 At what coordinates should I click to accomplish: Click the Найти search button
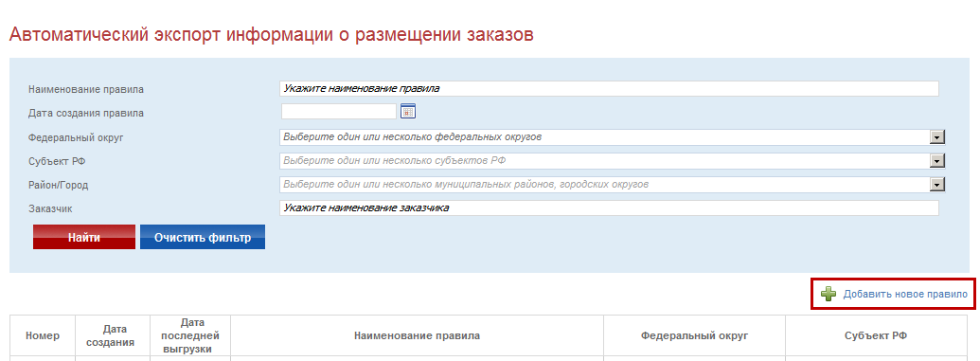point(84,237)
